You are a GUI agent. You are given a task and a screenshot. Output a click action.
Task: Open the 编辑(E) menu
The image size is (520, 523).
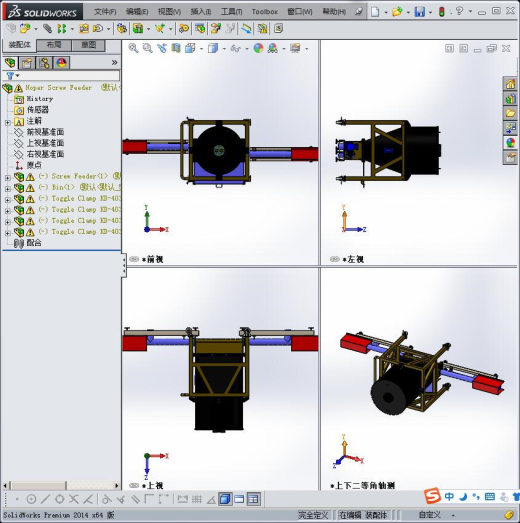click(x=137, y=12)
